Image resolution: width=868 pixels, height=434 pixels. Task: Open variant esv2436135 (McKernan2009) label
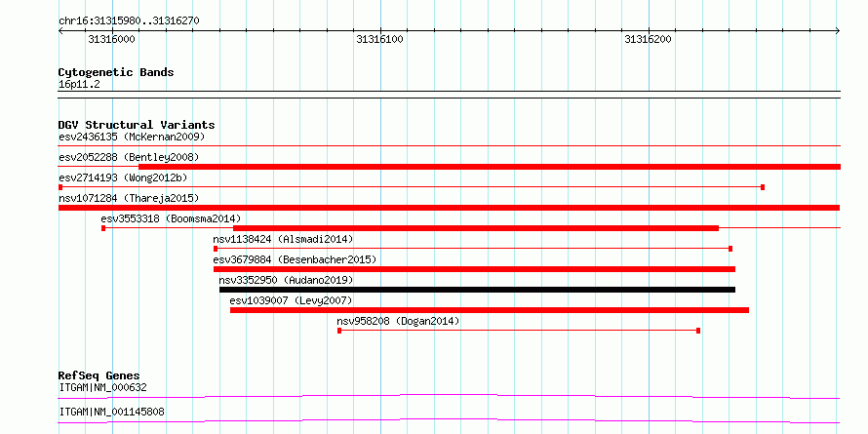pyautogui.click(x=132, y=137)
